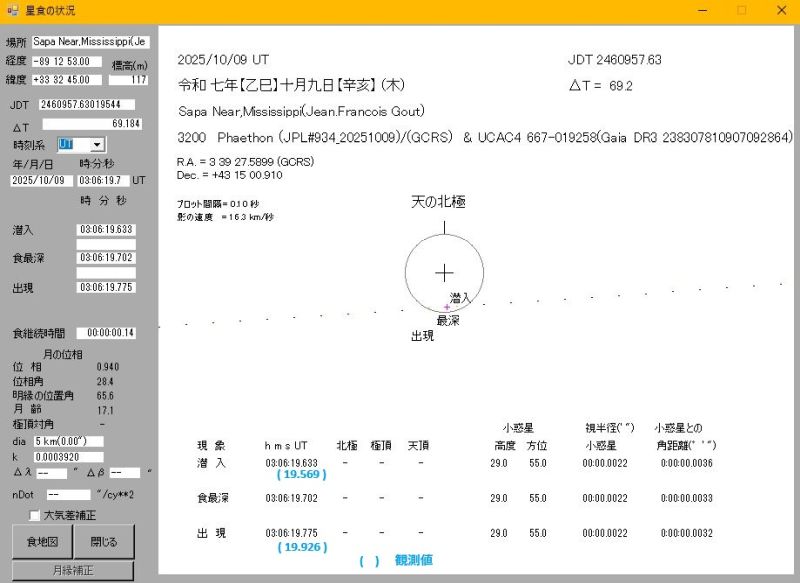The image size is (800, 583).
Task: Click the 潜入 time field
Action: click(x=106, y=230)
